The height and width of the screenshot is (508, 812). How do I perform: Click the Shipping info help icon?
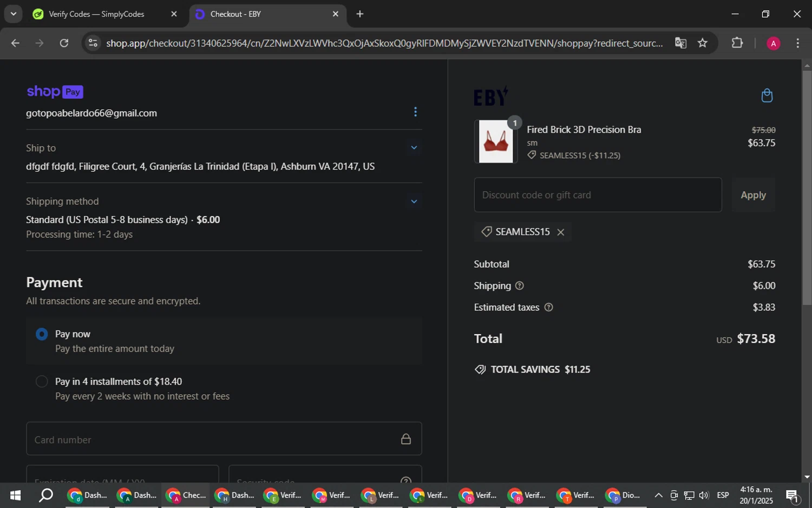520,285
